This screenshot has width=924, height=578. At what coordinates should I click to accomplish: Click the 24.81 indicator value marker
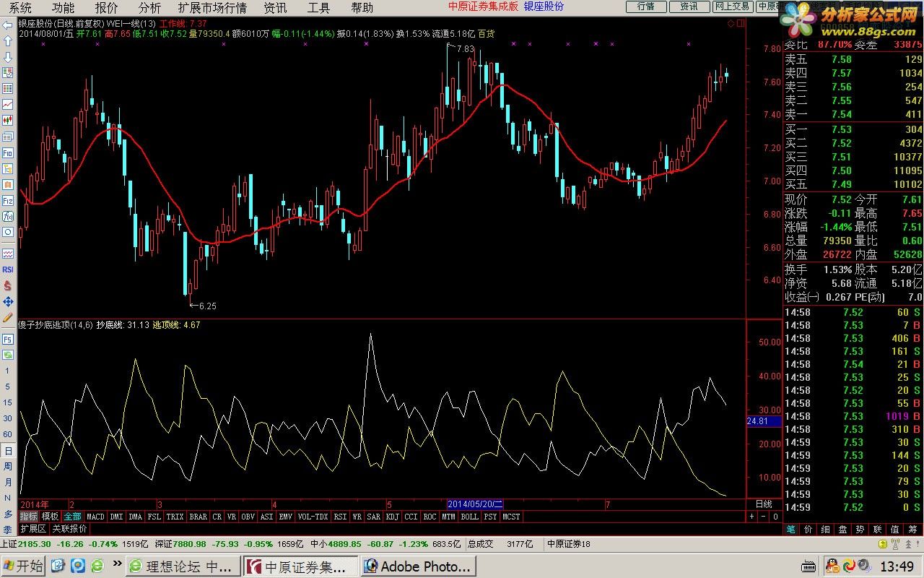click(x=764, y=421)
